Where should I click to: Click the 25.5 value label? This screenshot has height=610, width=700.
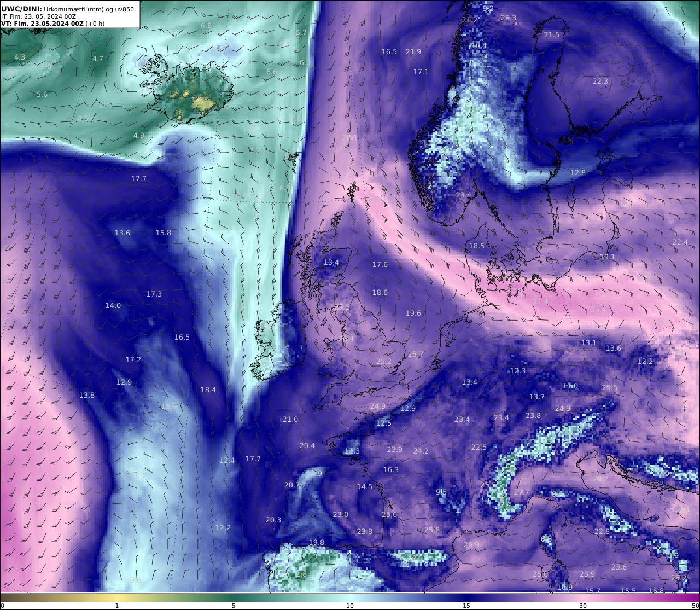[610, 387]
